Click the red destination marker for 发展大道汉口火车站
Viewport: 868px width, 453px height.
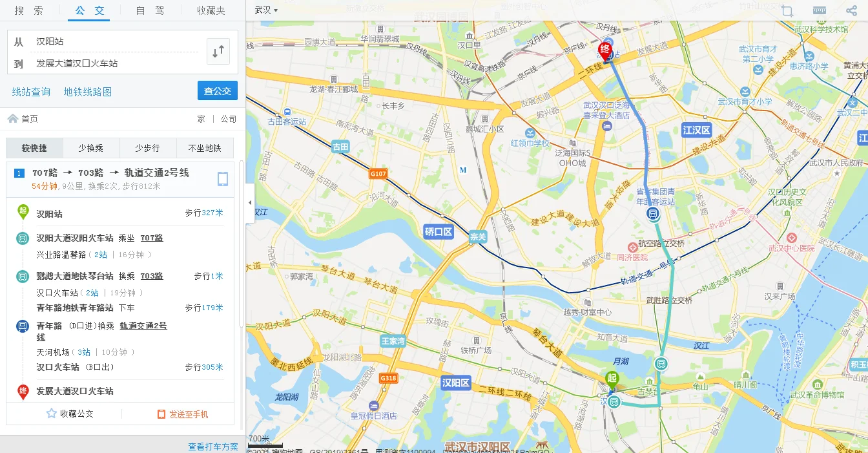coord(22,391)
